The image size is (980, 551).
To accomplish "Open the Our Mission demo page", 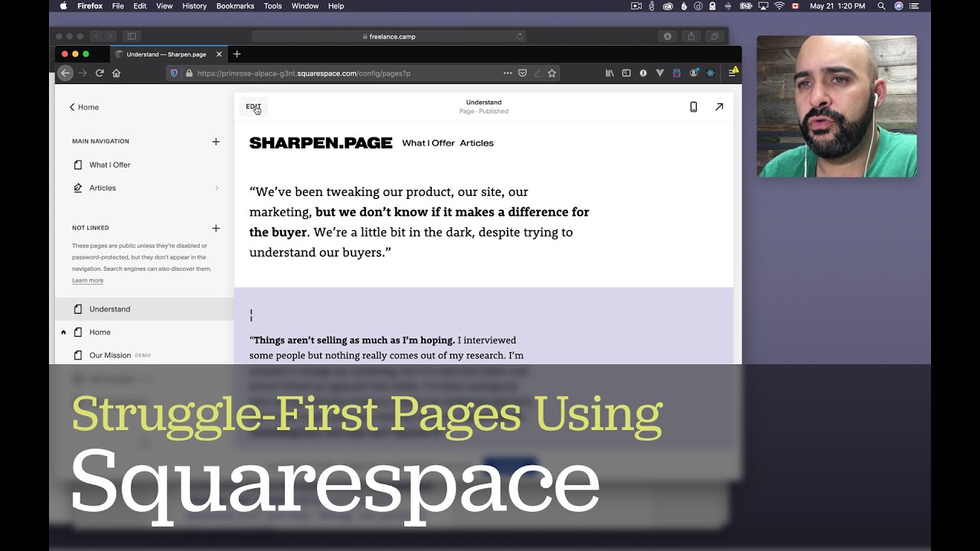I will click(144, 355).
